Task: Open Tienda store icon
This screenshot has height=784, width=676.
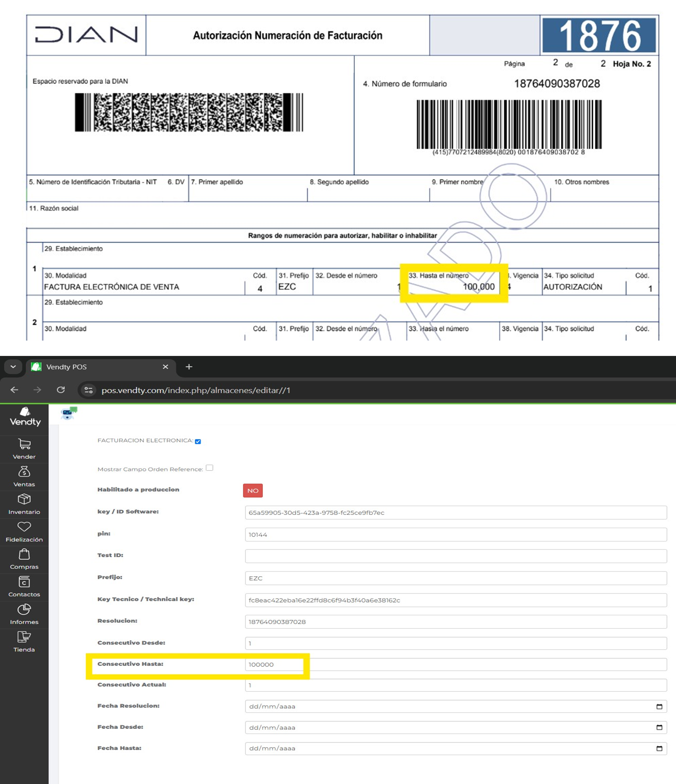Action: coord(24,637)
